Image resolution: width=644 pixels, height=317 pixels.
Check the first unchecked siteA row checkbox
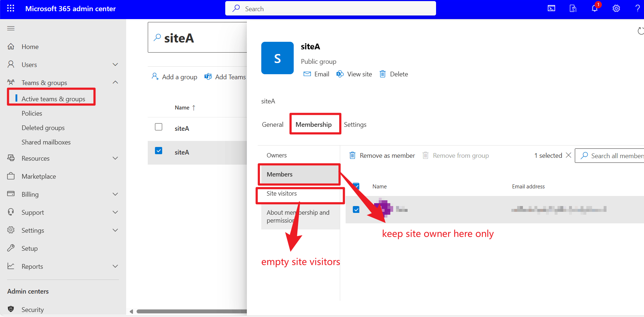click(x=159, y=127)
